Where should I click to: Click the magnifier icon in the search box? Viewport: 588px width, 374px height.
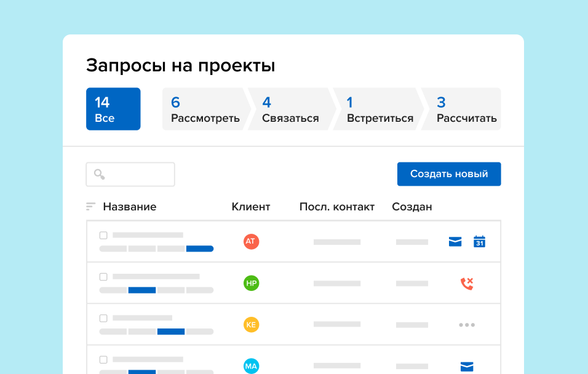[100, 174]
